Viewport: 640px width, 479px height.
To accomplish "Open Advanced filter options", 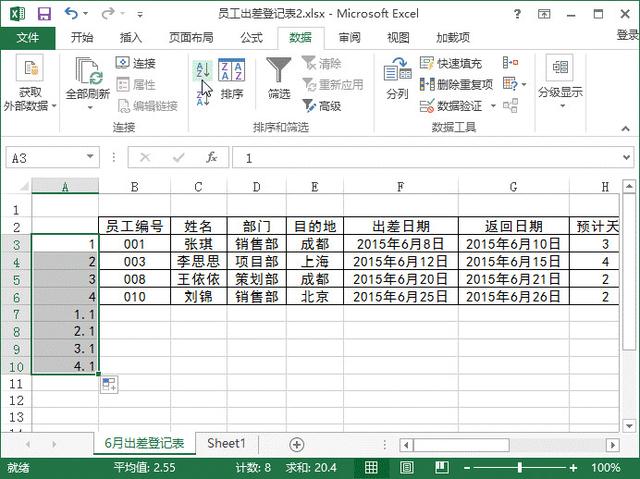I will click(x=322, y=106).
